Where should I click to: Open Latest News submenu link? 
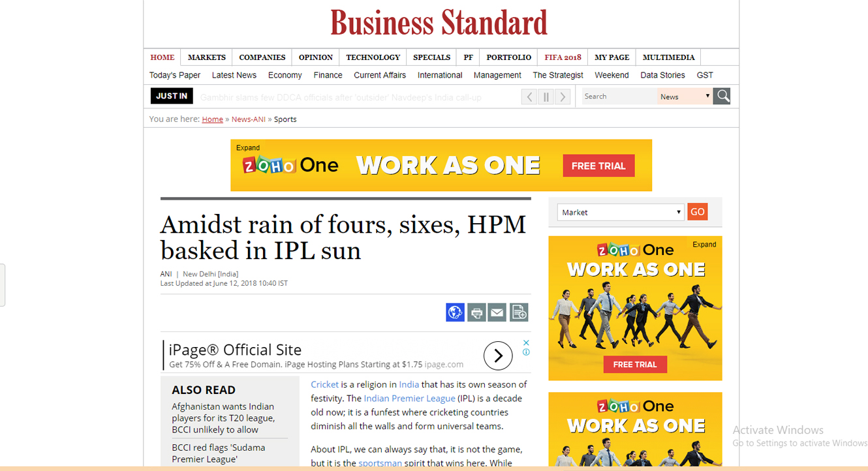pos(234,75)
